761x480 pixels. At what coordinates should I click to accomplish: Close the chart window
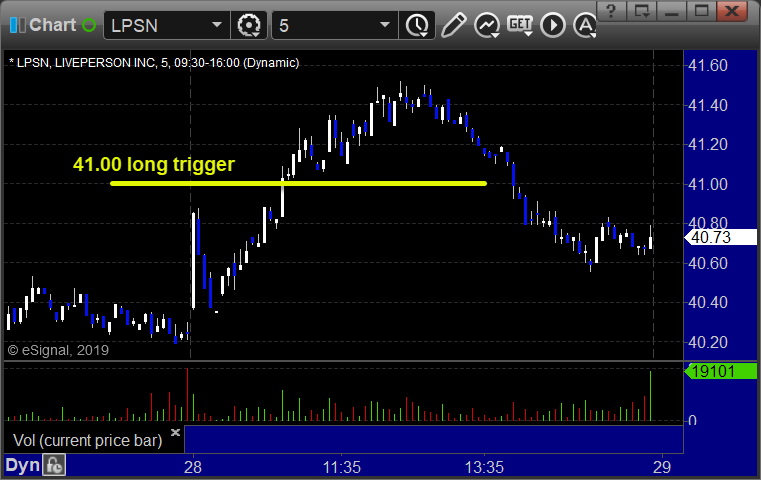(x=731, y=11)
